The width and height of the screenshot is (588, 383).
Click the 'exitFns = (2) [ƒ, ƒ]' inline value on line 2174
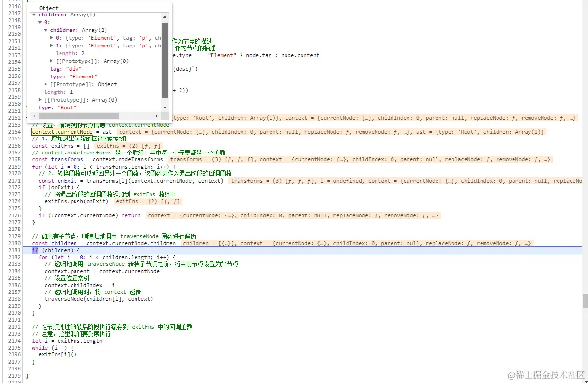click(x=148, y=201)
